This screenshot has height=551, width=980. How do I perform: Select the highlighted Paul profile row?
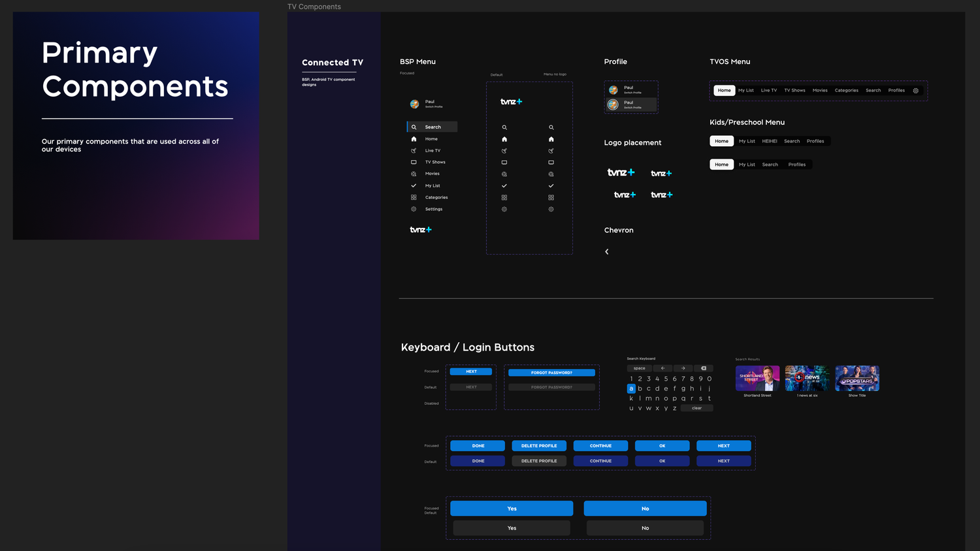631,104
